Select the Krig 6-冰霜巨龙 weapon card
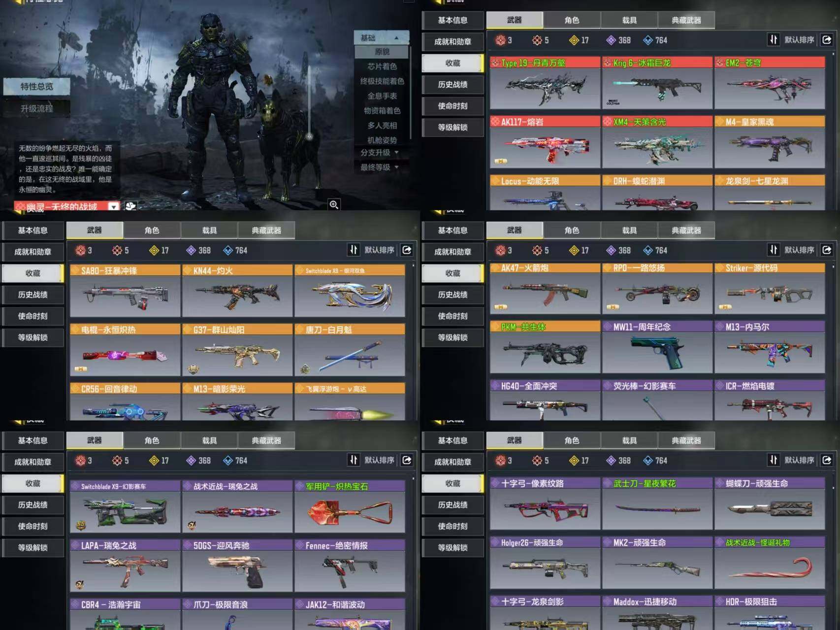This screenshot has width=840, height=630. click(657, 83)
